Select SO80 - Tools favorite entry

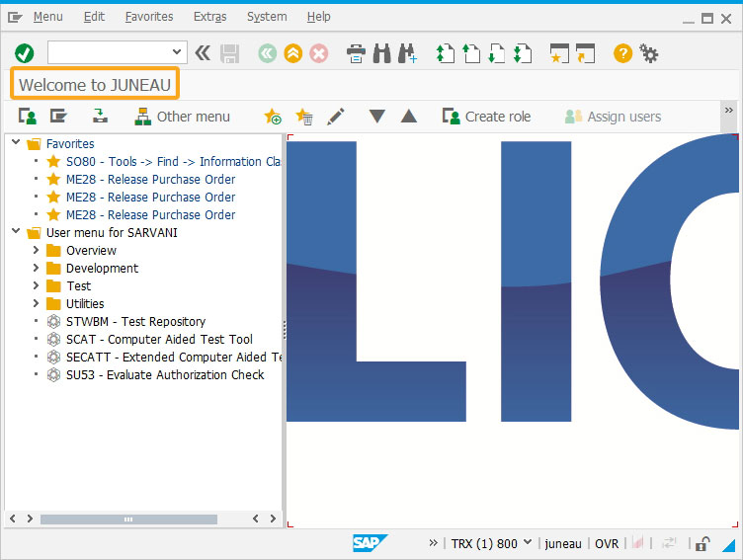173,162
